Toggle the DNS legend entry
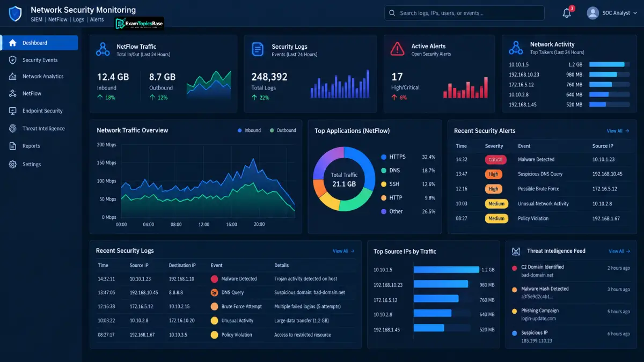Image resolution: width=644 pixels, height=362 pixels. [390, 171]
